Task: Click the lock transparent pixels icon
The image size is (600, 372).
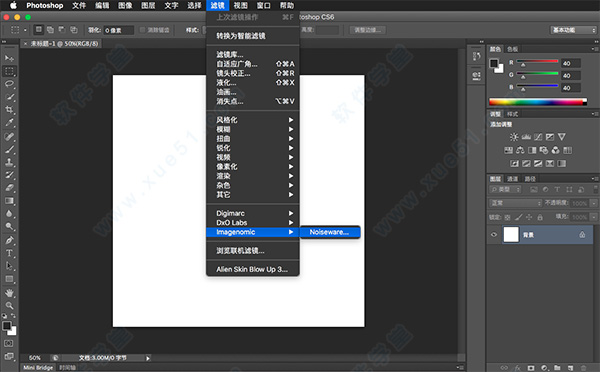Action: pos(507,217)
